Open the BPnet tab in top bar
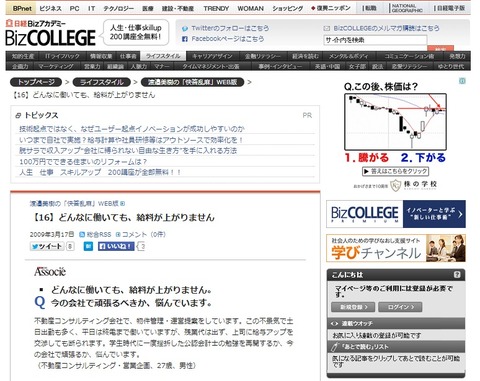The height and width of the screenshot is (381, 480). pyautogui.click(x=22, y=8)
